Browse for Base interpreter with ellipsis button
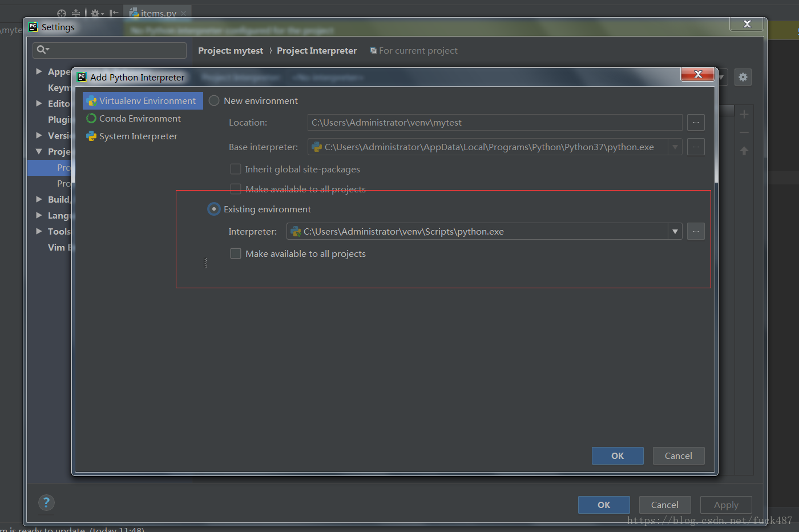The image size is (799, 532). pos(696,147)
